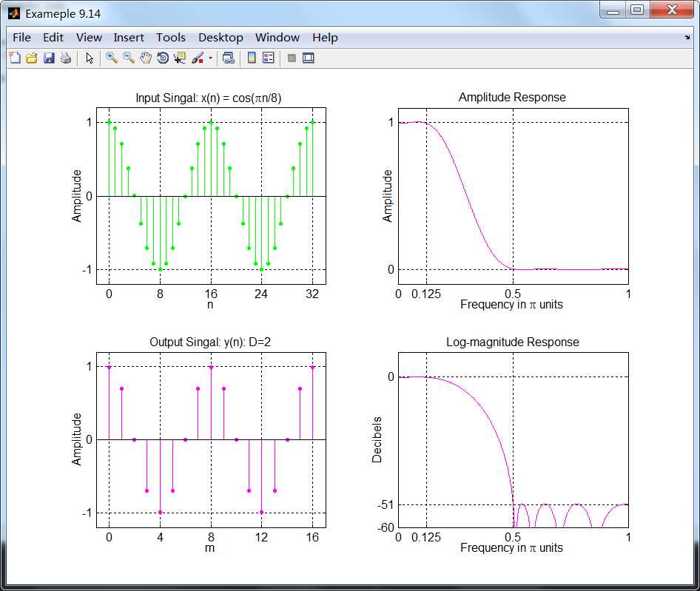Minimize the Exameple 9.14 window
Screen dimensions: 700x591
(613, 10)
